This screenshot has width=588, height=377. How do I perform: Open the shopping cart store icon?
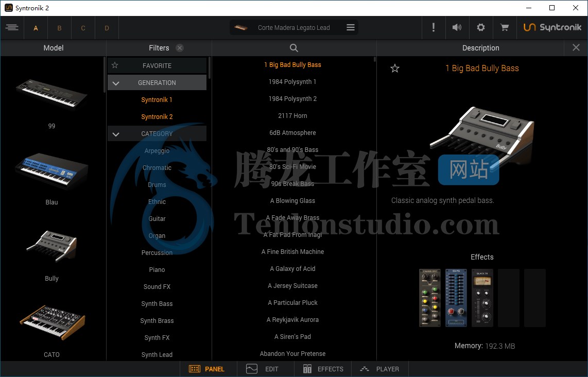click(x=505, y=27)
